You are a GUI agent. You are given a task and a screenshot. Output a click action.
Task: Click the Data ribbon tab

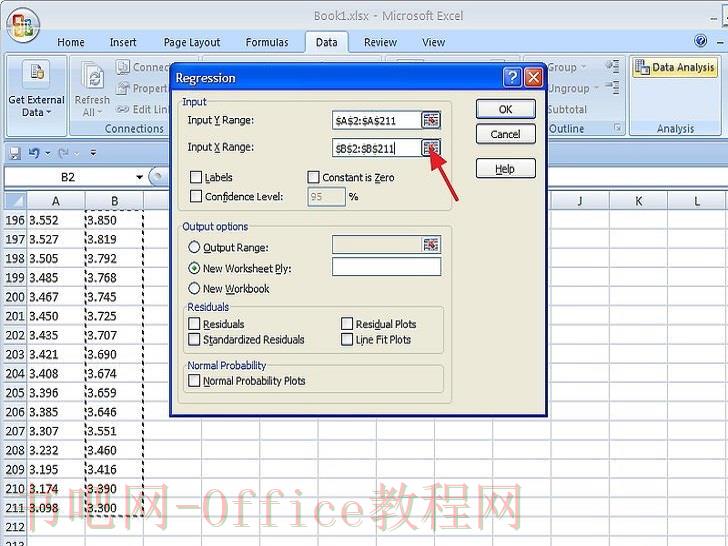(326, 42)
